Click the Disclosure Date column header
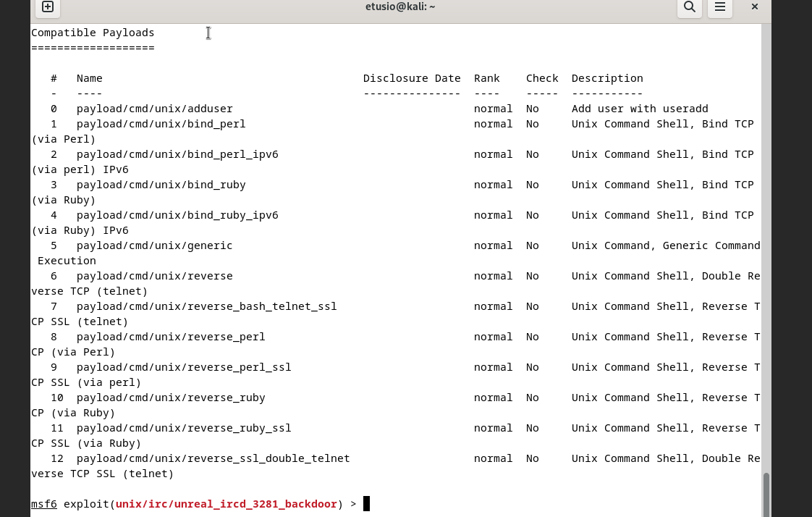The width and height of the screenshot is (812, 517). coord(412,78)
